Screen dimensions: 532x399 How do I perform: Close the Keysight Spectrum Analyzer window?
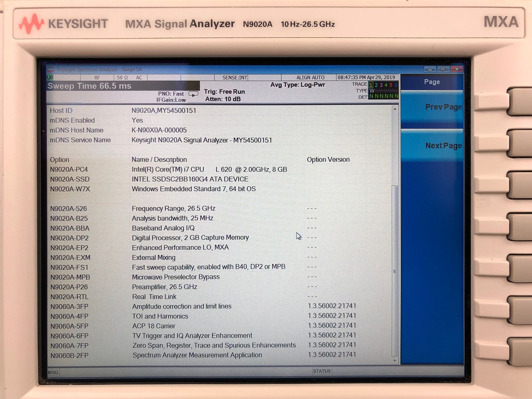pyautogui.click(x=457, y=69)
